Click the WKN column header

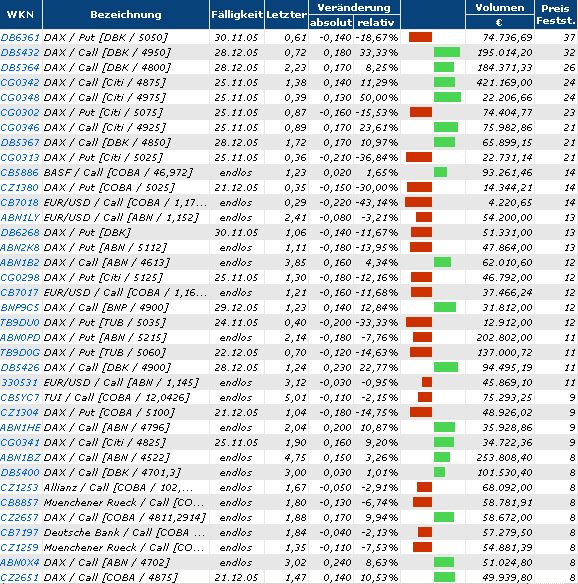pos(20,15)
